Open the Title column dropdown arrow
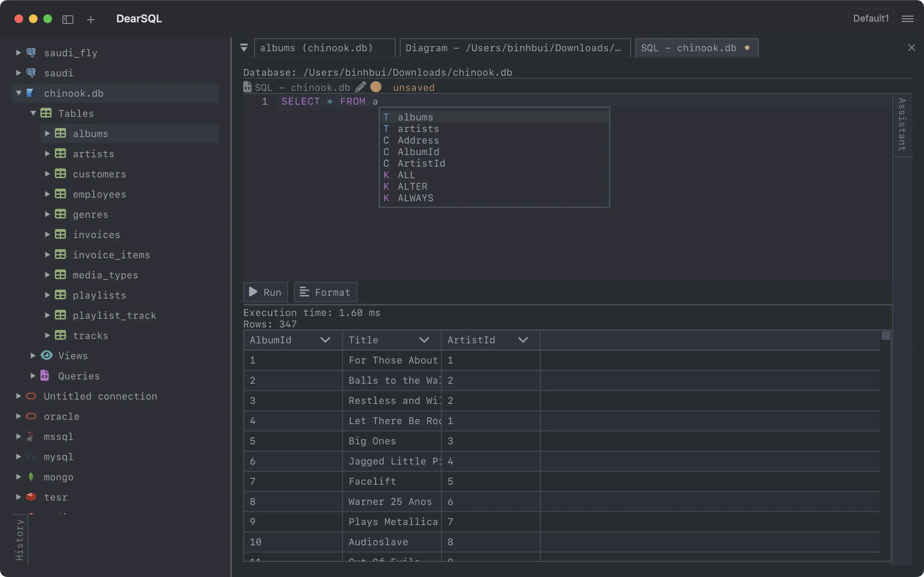The height and width of the screenshot is (577, 924). (x=424, y=340)
